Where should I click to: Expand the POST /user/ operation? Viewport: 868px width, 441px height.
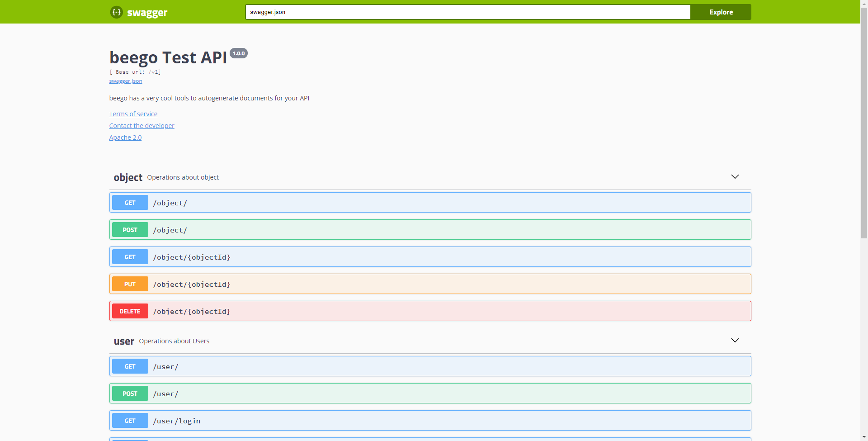point(430,394)
